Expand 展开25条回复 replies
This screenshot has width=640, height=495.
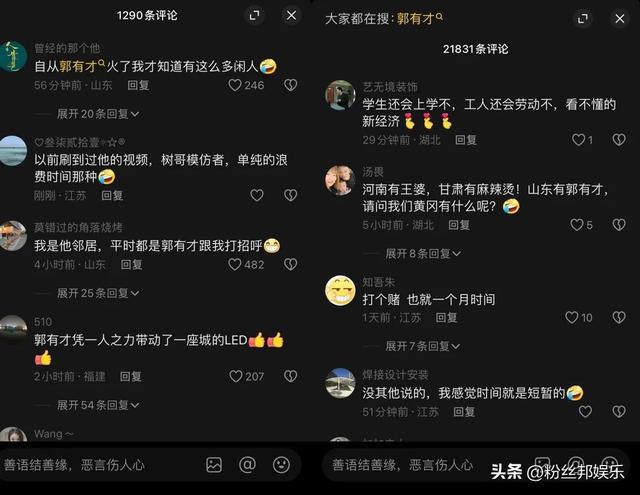pos(98,293)
